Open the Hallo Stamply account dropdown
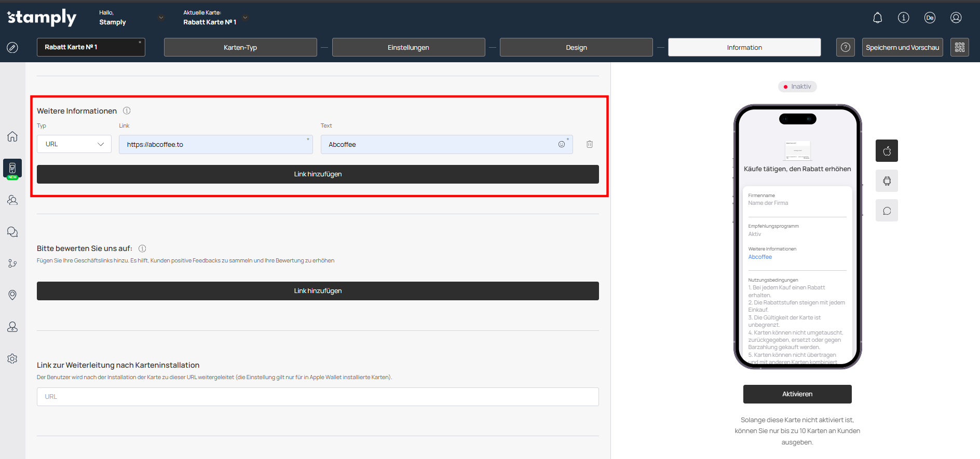Image resolution: width=980 pixels, height=459 pixels. coord(161,18)
